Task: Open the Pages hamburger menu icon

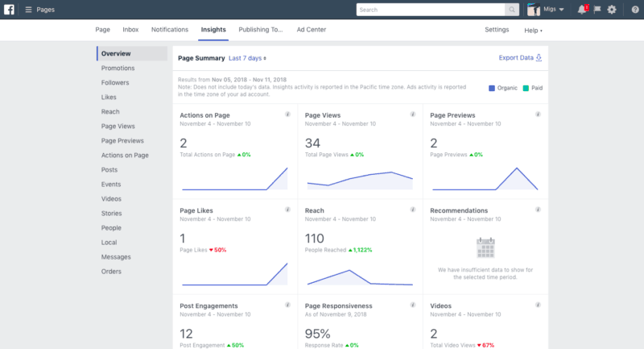Action: coord(28,10)
